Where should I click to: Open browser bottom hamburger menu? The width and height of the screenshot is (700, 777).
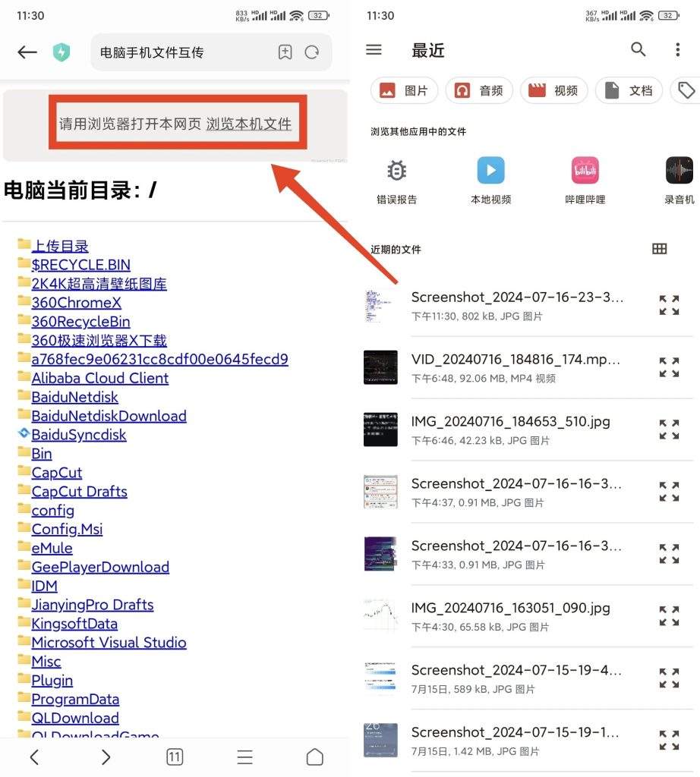tap(245, 757)
